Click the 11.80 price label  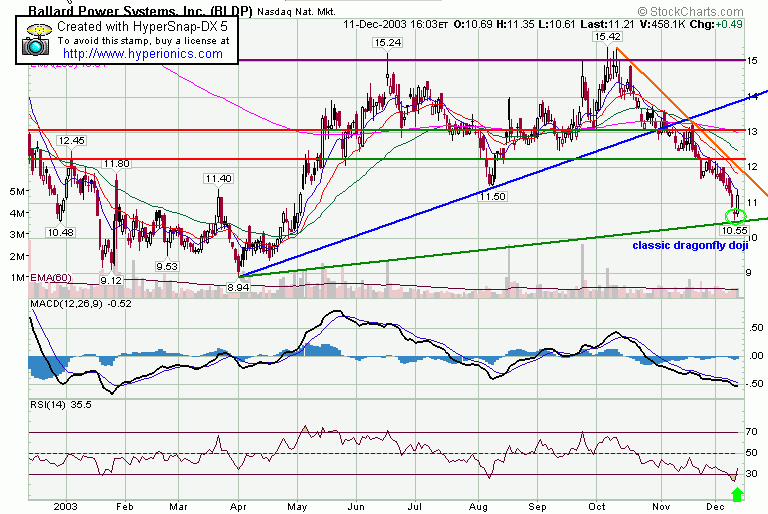pos(117,164)
